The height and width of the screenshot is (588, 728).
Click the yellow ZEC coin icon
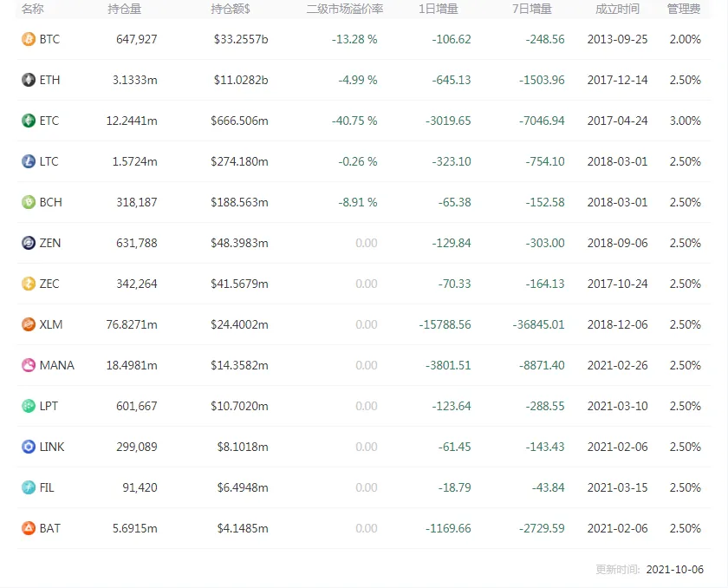[x=29, y=284]
